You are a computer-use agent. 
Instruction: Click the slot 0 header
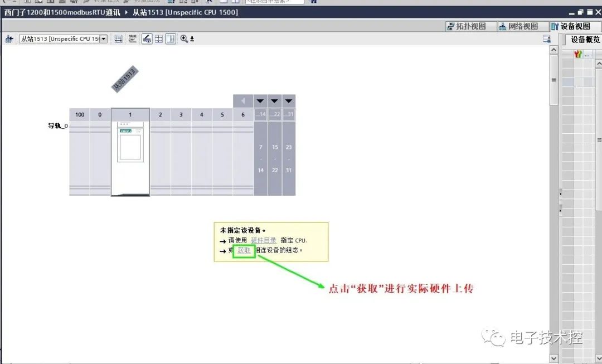(100, 114)
